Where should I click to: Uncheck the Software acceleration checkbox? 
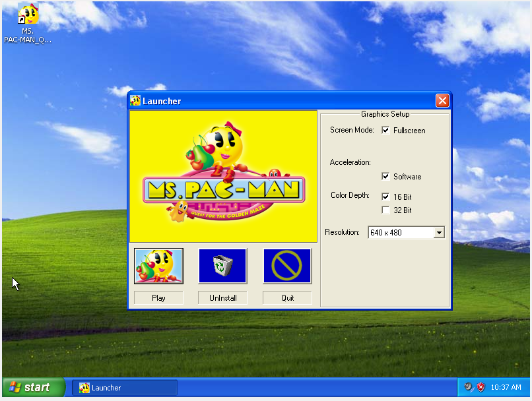(x=385, y=176)
